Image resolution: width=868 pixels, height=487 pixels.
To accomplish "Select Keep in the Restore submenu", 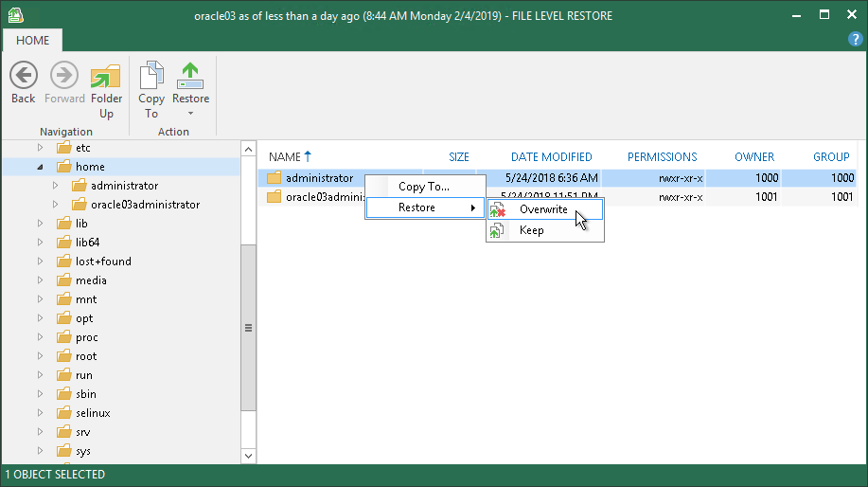I will tap(544, 230).
